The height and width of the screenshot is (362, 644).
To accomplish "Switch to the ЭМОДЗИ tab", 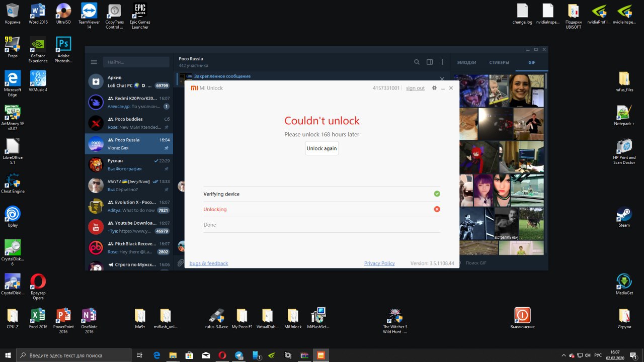I will [x=466, y=62].
